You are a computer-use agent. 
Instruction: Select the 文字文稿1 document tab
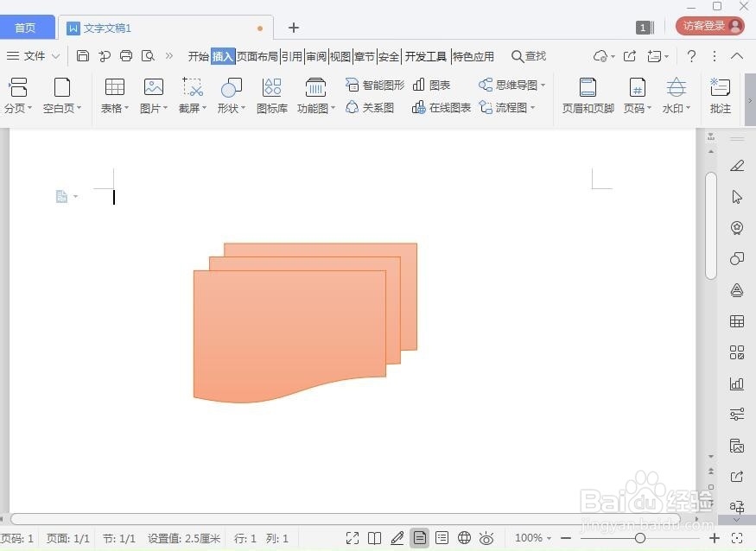coord(108,27)
